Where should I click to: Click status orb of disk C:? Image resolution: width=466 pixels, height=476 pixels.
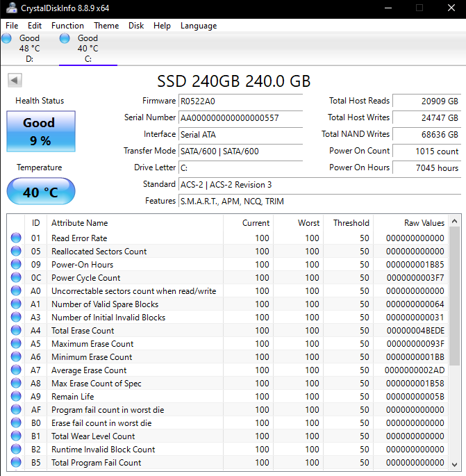[x=65, y=38]
